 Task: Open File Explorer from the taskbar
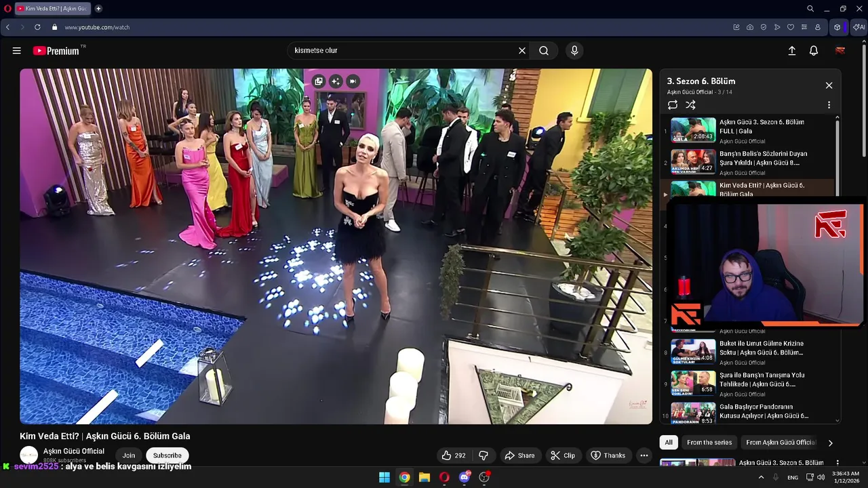(x=425, y=477)
